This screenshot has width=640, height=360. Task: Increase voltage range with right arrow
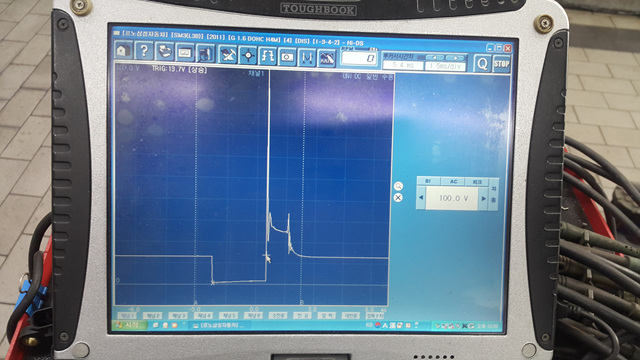coord(484,199)
